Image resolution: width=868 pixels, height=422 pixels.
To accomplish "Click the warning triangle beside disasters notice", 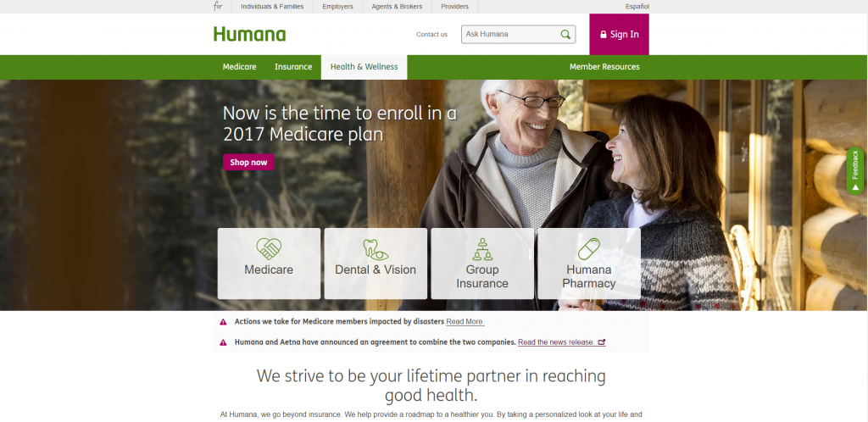I will pos(223,321).
